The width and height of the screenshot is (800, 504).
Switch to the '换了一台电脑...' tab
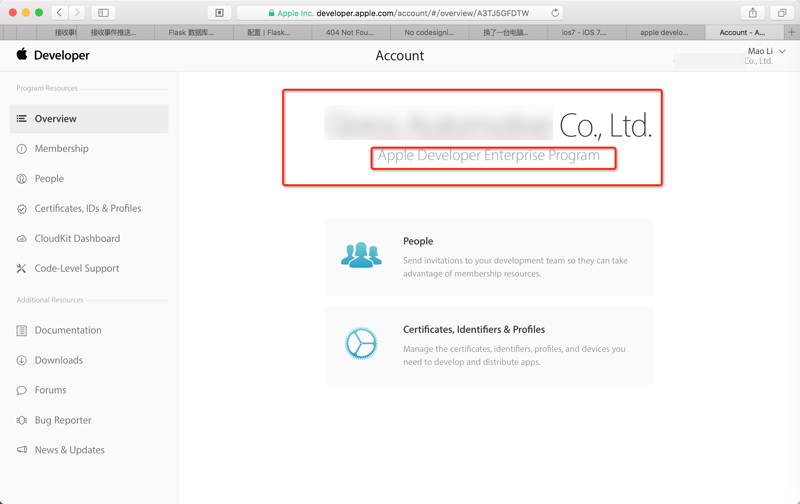coord(506,32)
